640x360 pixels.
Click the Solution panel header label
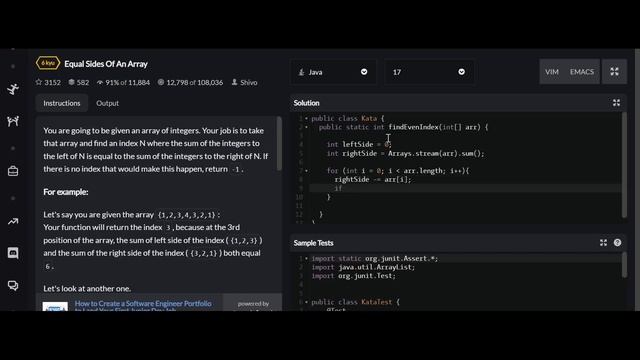click(x=307, y=103)
